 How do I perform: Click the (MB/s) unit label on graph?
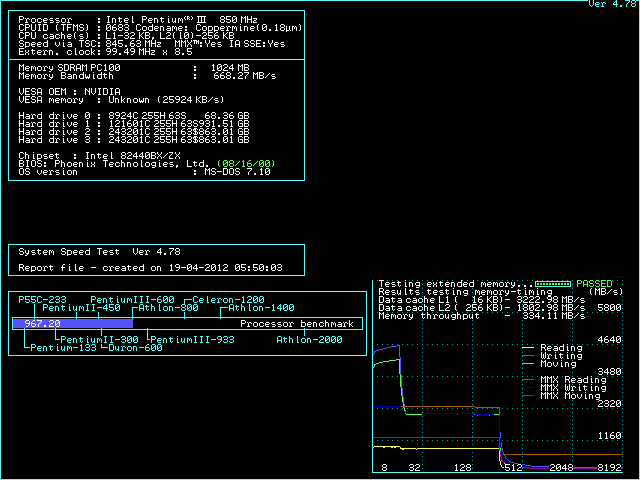pos(606,292)
